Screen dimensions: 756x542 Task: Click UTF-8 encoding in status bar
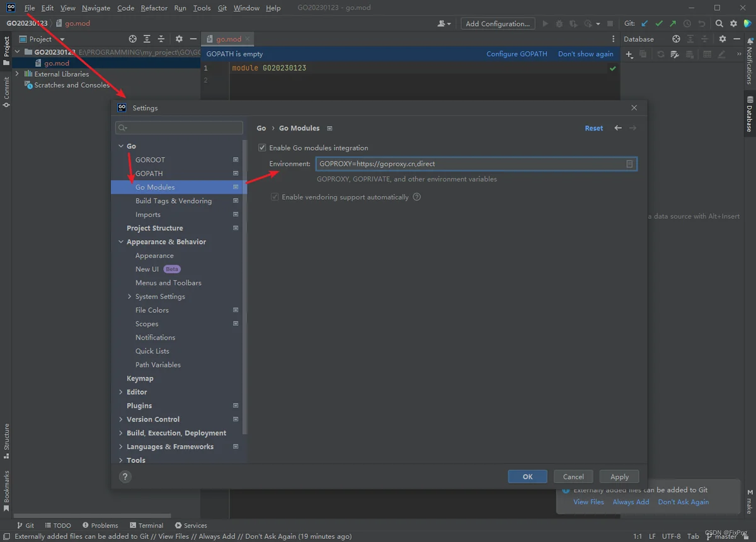pyautogui.click(x=670, y=536)
